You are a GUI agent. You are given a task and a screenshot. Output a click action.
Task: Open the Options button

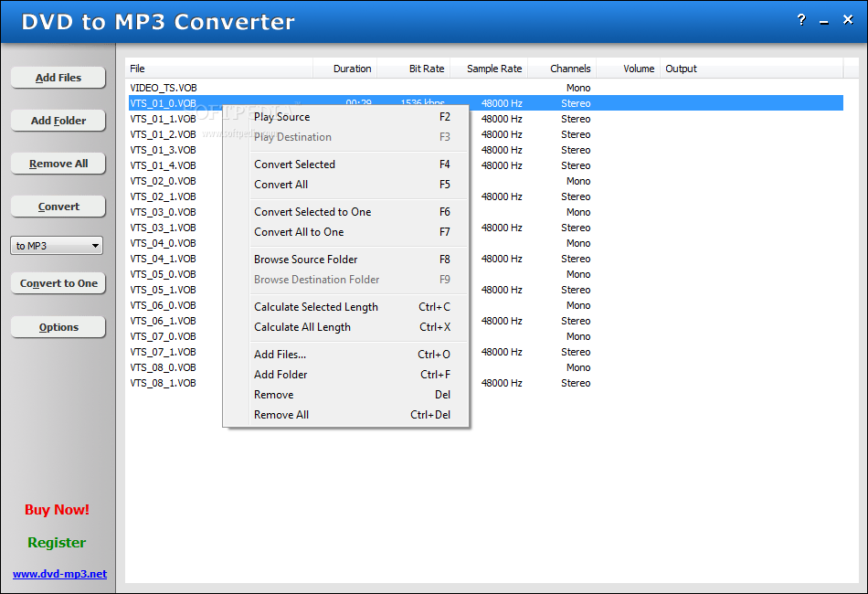(58, 327)
